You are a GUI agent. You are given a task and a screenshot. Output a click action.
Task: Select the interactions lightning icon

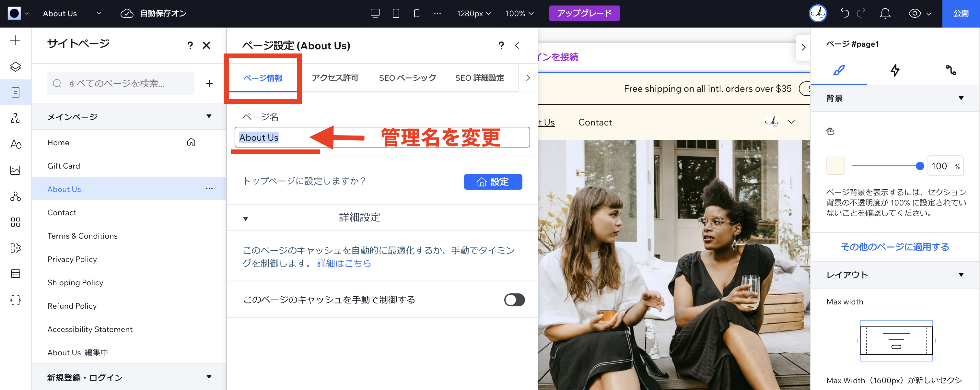[x=895, y=70]
